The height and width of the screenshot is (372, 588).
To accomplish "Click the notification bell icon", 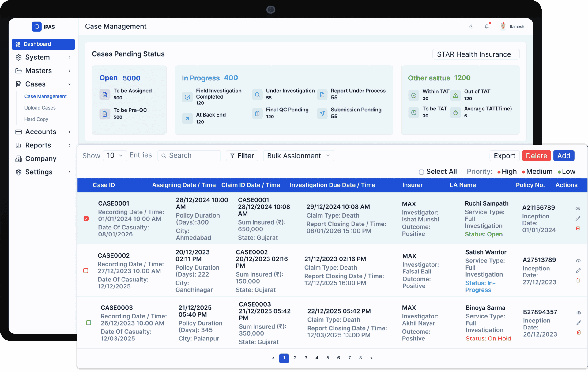I will point(487,27).
